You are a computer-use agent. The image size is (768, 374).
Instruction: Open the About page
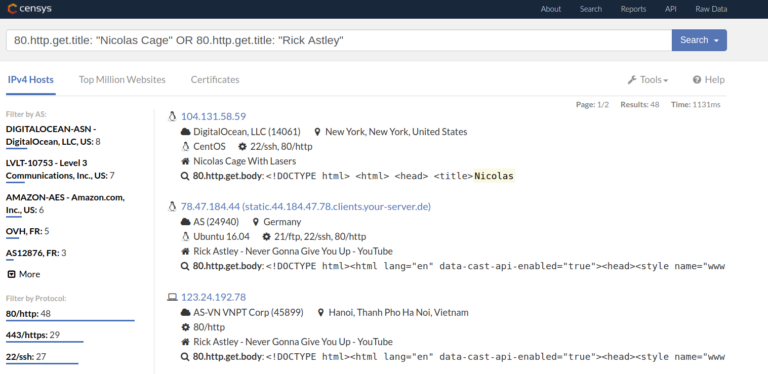tap(551, 9)
